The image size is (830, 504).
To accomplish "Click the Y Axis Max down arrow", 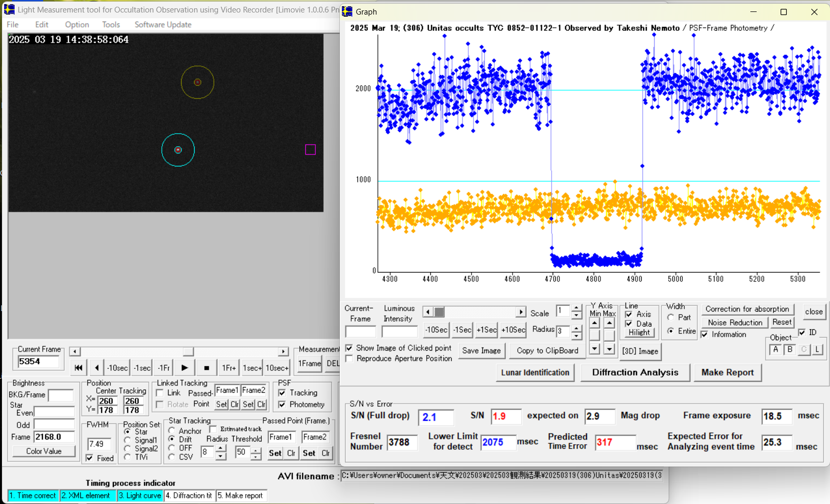I will (609, 349).
